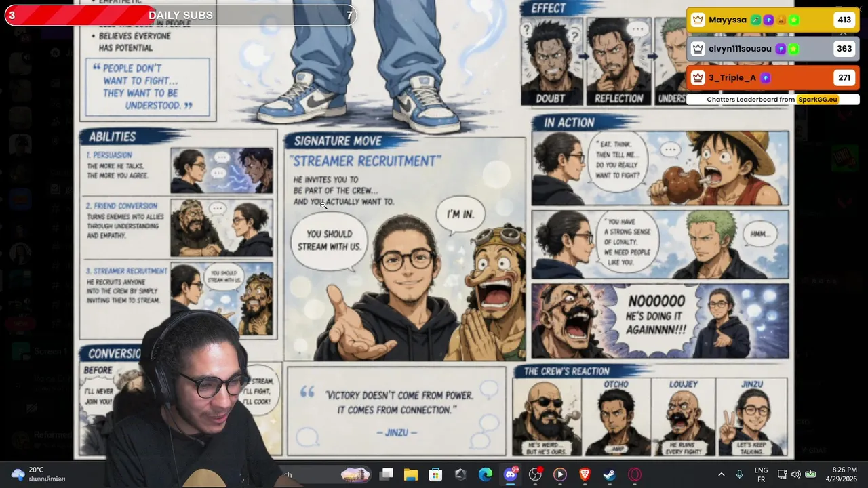Screen dimensions: 868x488
Task: Switch to Discord in the taskbar
Action: pos(511,474)
